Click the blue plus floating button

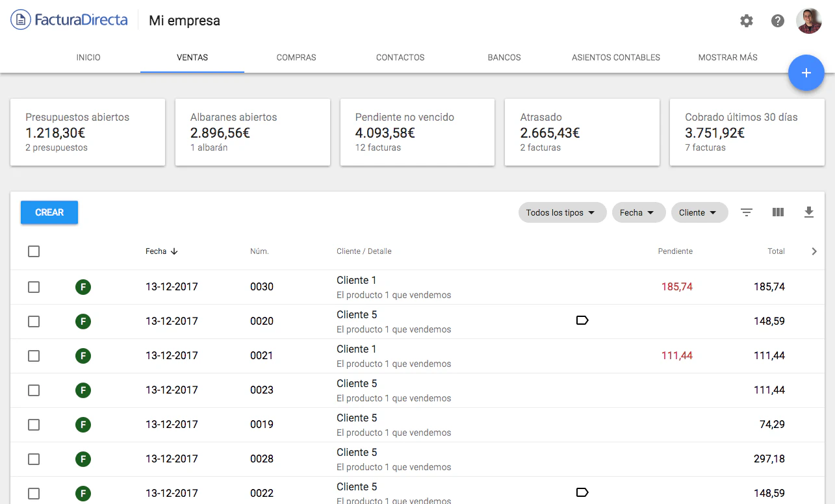pos(806,73)
